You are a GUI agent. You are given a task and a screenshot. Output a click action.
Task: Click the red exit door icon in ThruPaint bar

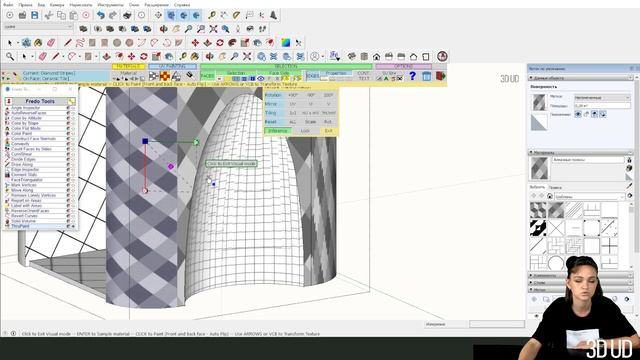click(x=440, y=76)
